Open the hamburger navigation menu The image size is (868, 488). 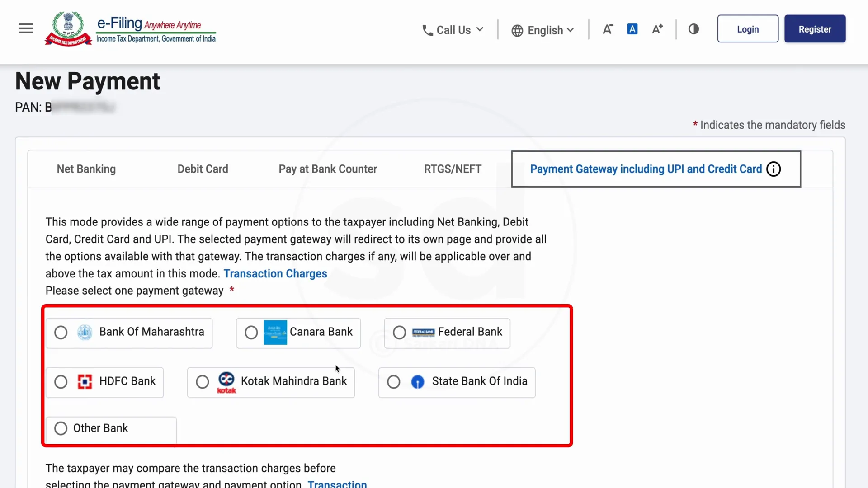pyautogui.click(x=26, y=28)
